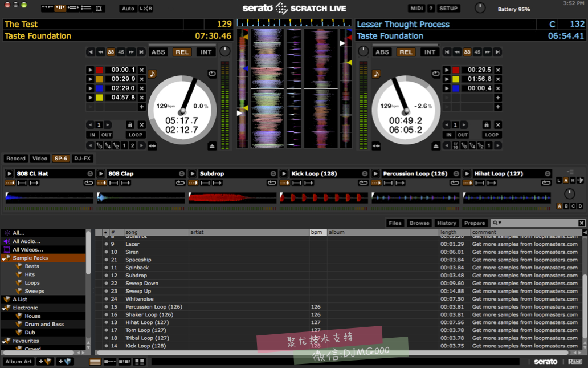This screenshot has width=588, height=368.
Task: Select next loop slot on right deck
Action: pyautogui.click(x=464, y=125)
